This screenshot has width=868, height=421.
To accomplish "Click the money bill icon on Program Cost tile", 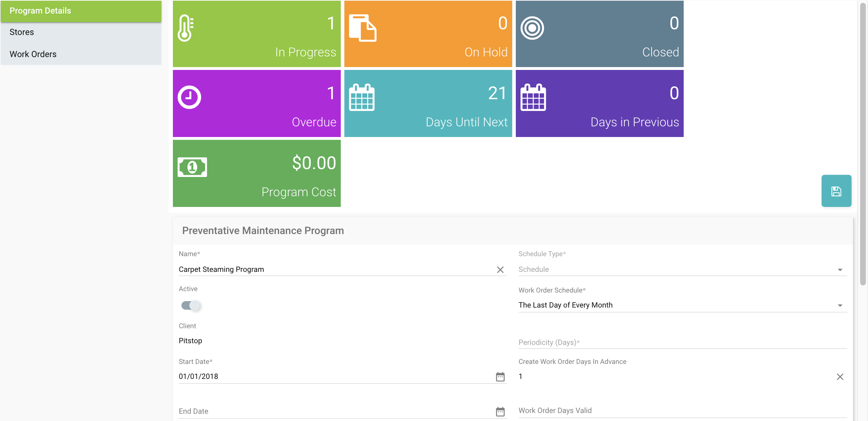I will coord(192,167).
